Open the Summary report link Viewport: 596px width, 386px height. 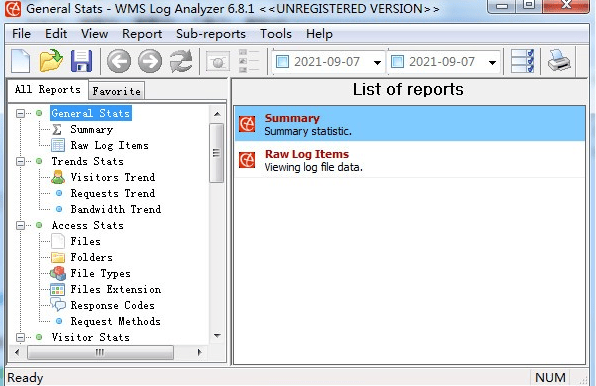click(x=292, y=119)
